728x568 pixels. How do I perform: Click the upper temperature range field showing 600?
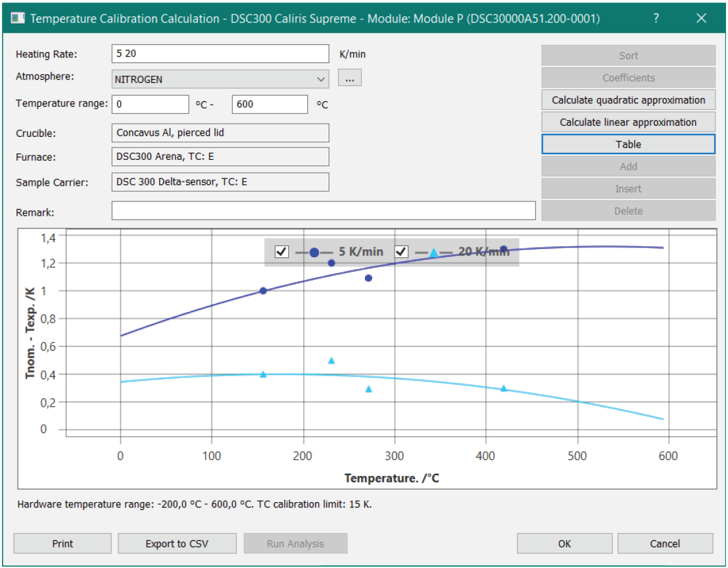[x=270, y=105]
